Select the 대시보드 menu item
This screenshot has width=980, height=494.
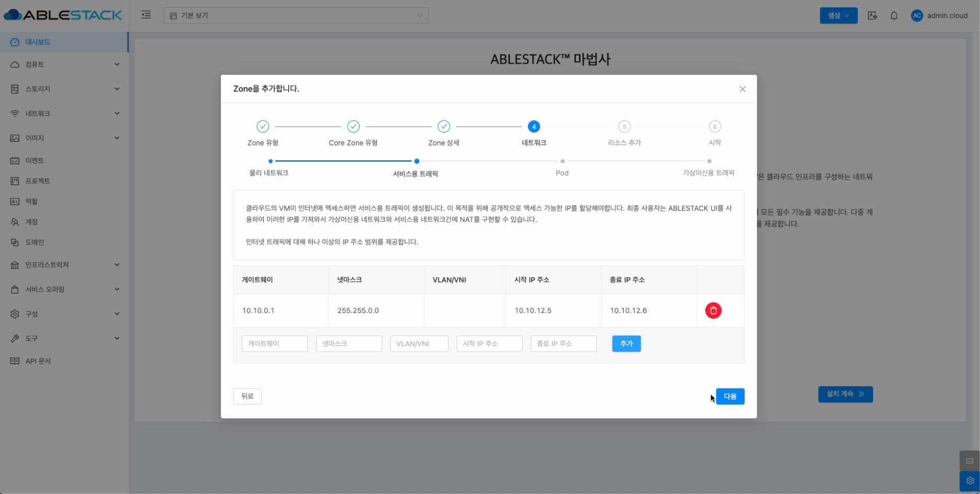click(x=38, y=42)
